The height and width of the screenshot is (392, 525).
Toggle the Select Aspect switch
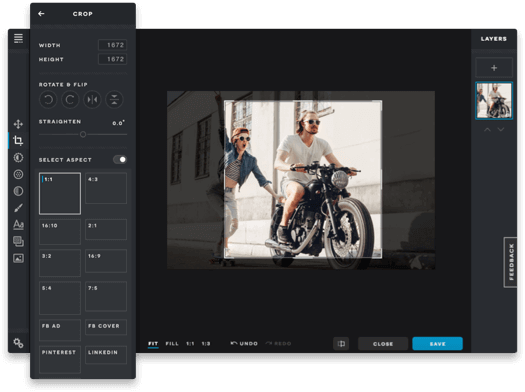pos(120,160)
